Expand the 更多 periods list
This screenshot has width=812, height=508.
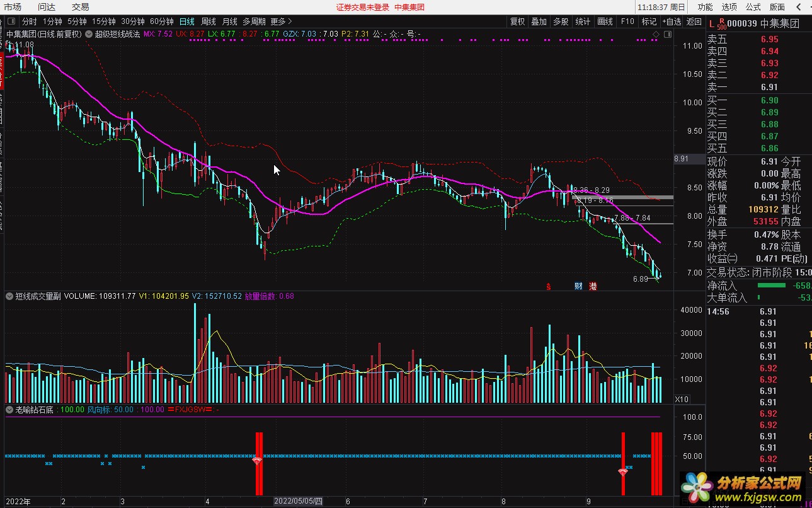point(282,21)
